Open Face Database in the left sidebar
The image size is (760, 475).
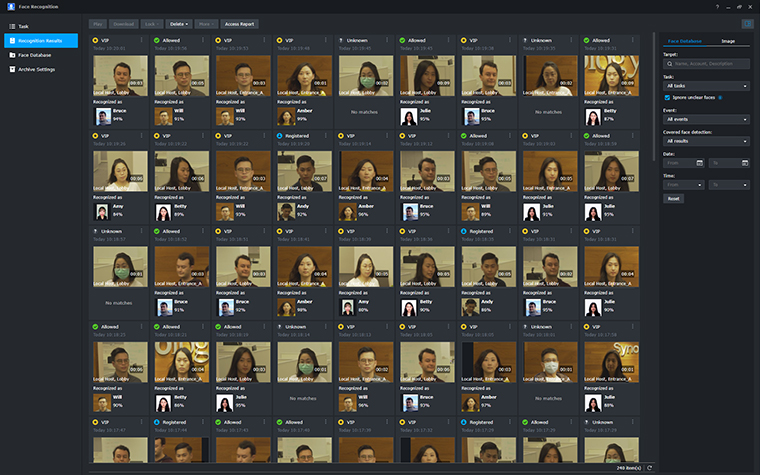coord(41,55)
